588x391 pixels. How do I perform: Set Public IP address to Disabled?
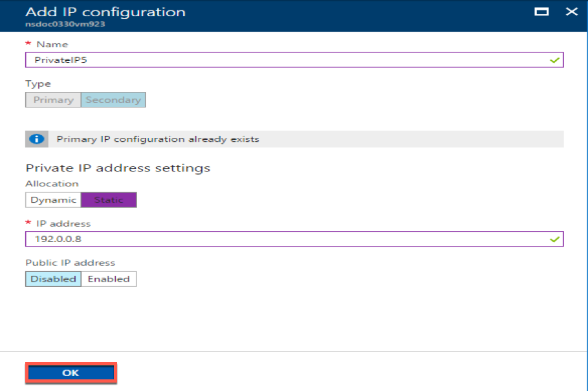[x=53, y=279]
